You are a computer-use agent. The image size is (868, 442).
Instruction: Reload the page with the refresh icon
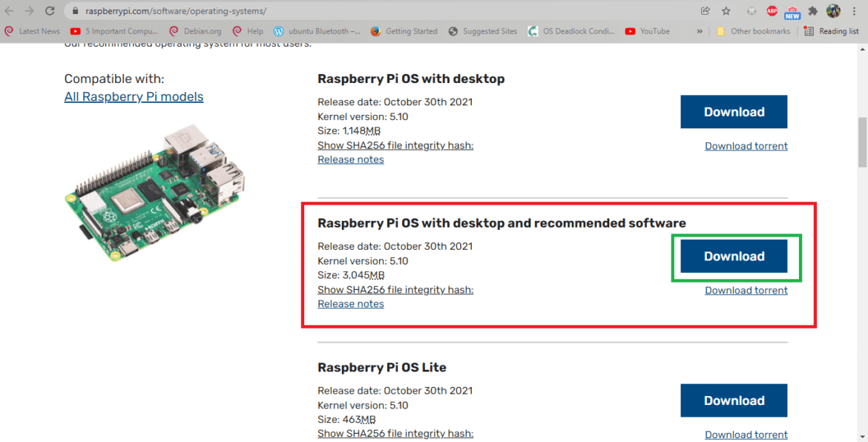click(50, 10)
